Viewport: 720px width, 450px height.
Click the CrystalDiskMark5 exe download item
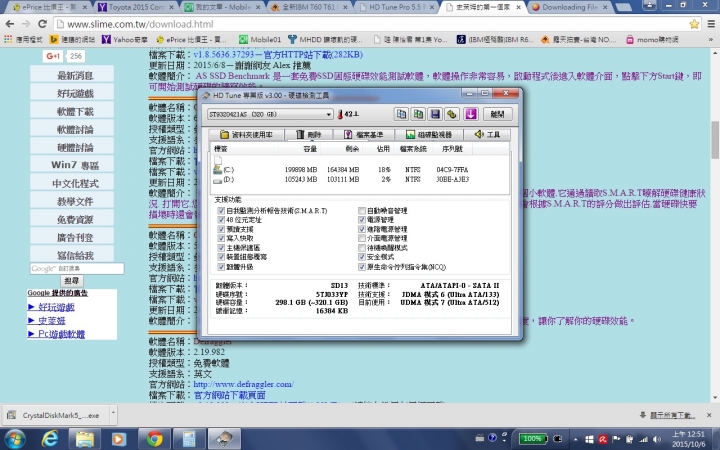pyautogui.click(x=56, y=415)
